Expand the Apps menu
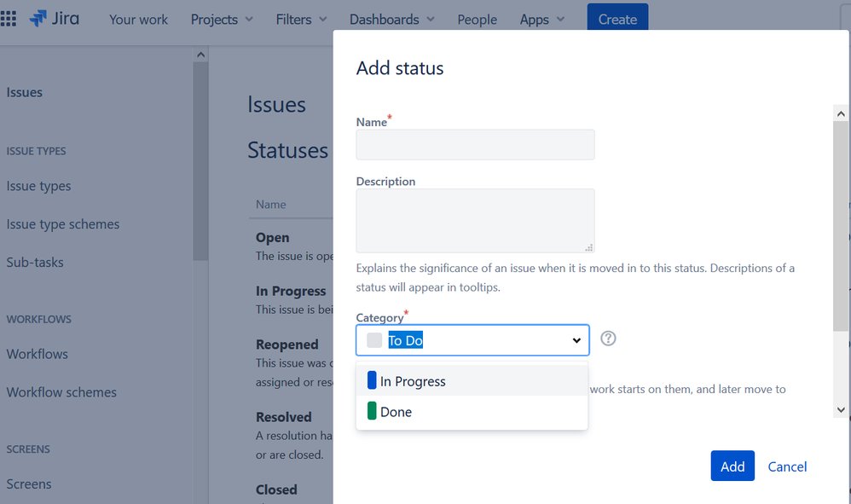The height and width of the screenshot is (504, 851). click(x=542, y=20)
